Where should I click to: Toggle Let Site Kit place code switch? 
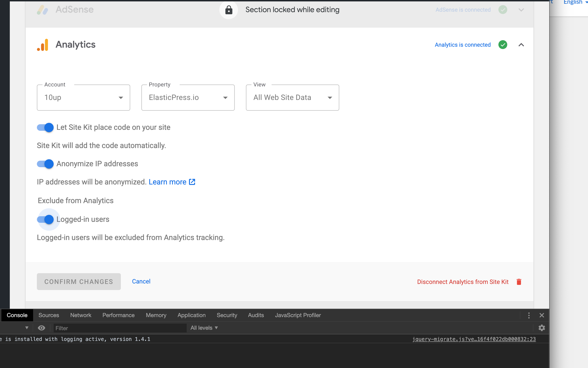point(45,127)
